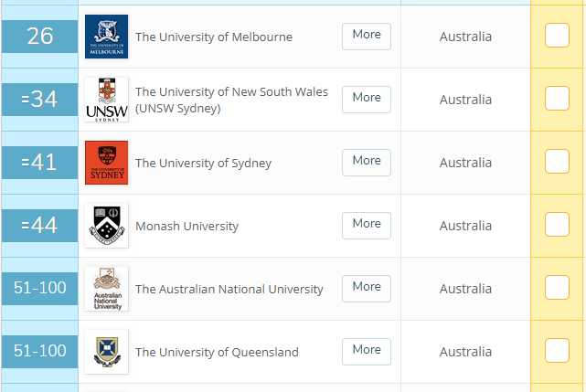Tick the compare checkbox for University of Melbourne

[557, 35]
